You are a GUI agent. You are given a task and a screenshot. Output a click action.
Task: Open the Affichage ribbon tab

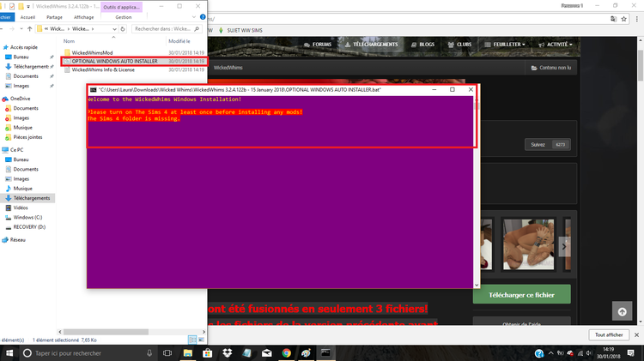point(84,17)
